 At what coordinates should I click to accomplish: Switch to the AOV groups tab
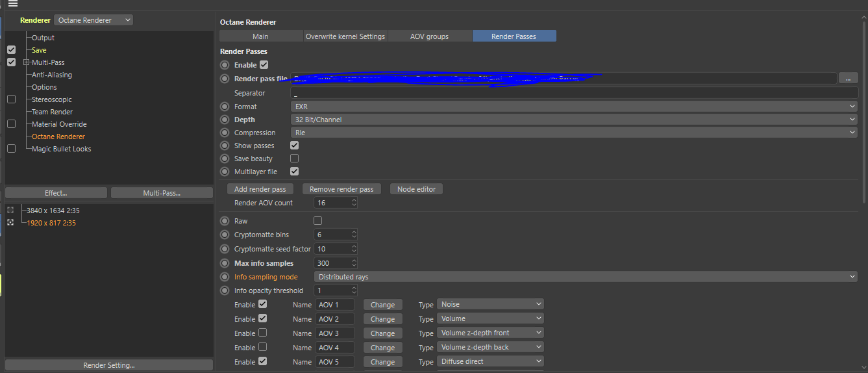tap(430, 36)
